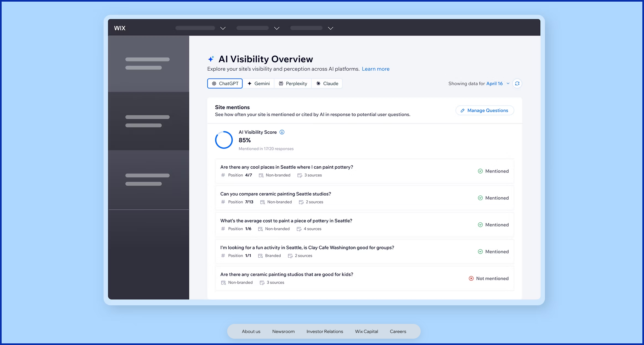The height and width of the screenshot is (345, 644).
Task: Click the hash position icon for Position 4/7
Action: coord(223,175)
